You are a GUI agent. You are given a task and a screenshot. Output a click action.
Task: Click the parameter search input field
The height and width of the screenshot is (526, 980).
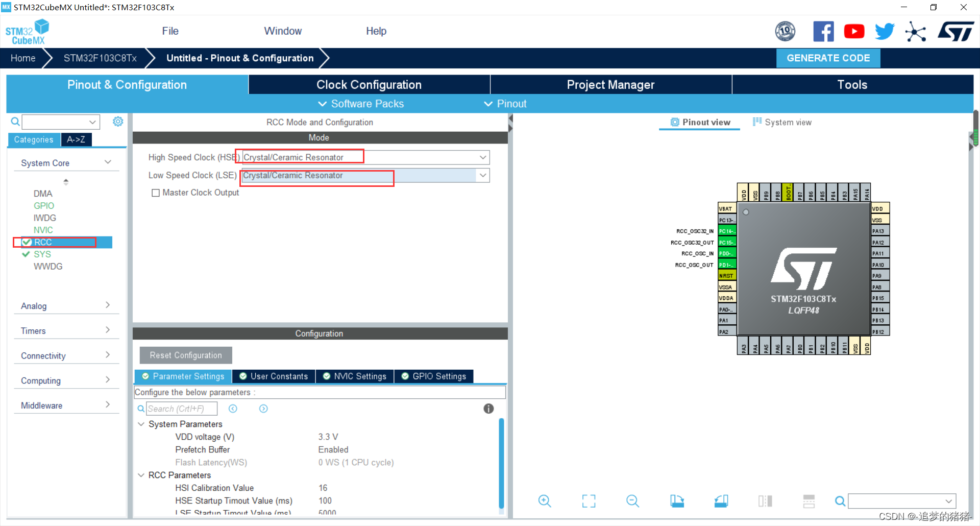[x=182, y=409]
